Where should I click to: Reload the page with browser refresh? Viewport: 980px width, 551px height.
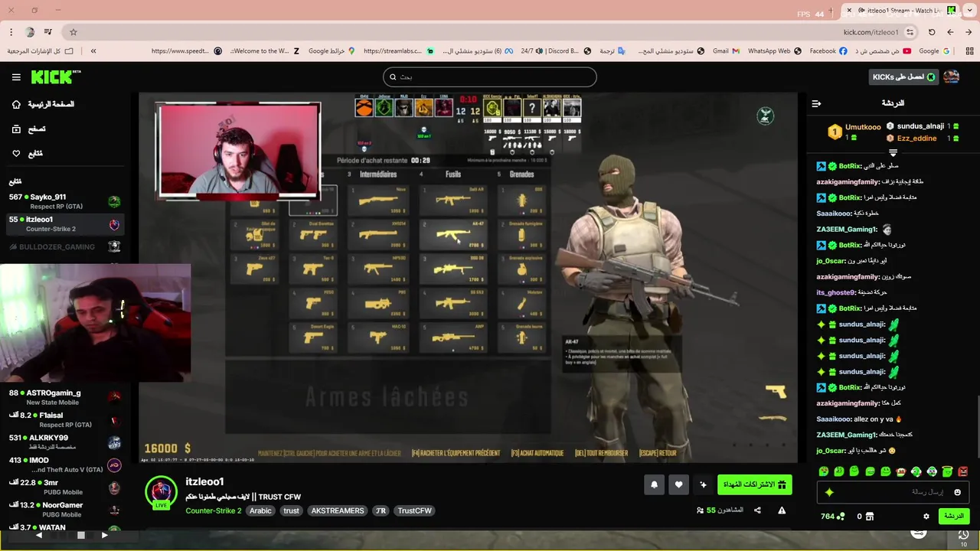coord(932,32)
